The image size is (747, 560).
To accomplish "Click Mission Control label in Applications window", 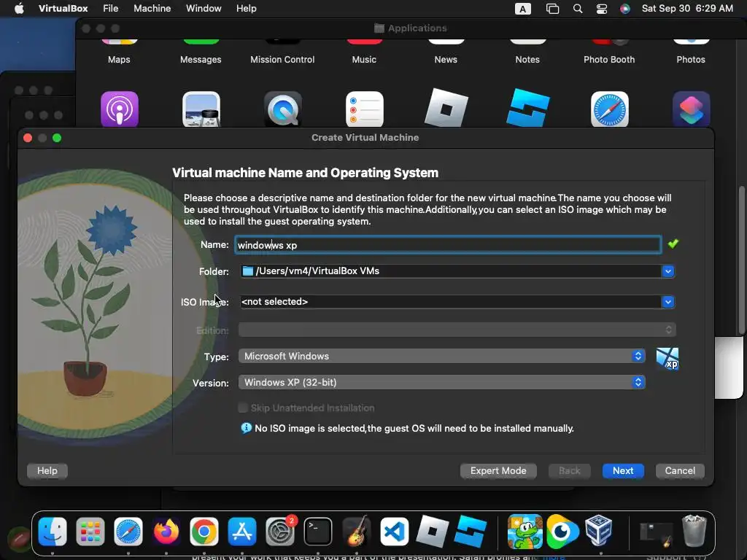I will coord(282,60).
